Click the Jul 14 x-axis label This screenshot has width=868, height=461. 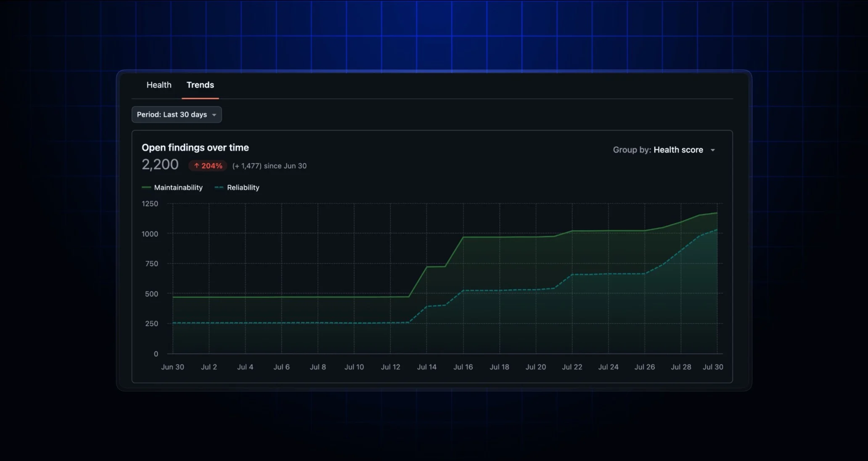pos(427,367)
